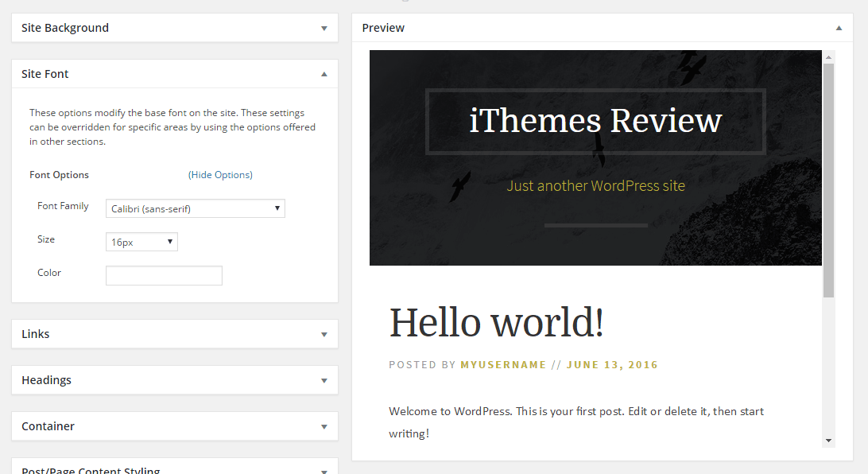Click the Site Background heading text
Image resolution: width=868 pixels, height=474 pixels.
click(x=64, y=28)
